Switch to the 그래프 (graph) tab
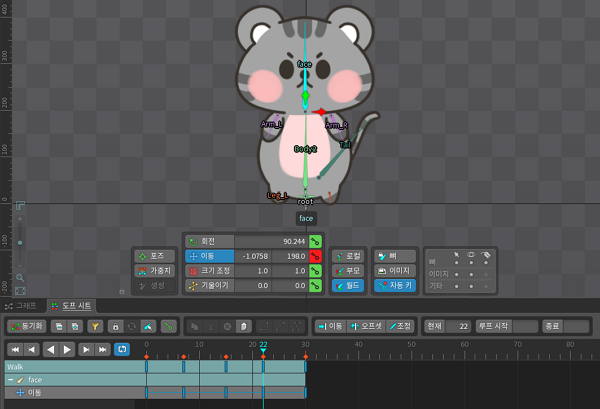 tap(21, 306)
